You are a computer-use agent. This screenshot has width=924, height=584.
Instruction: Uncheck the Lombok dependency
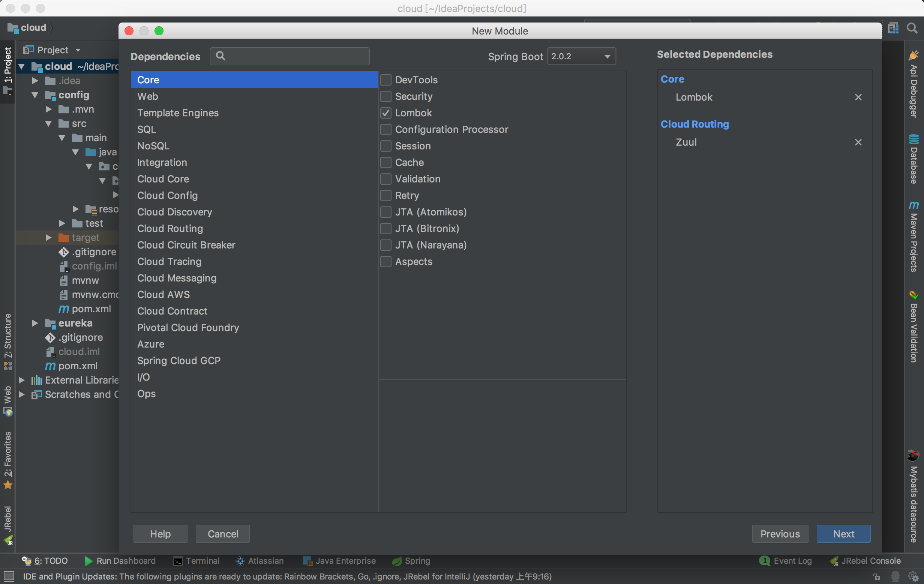pos(385,113)
